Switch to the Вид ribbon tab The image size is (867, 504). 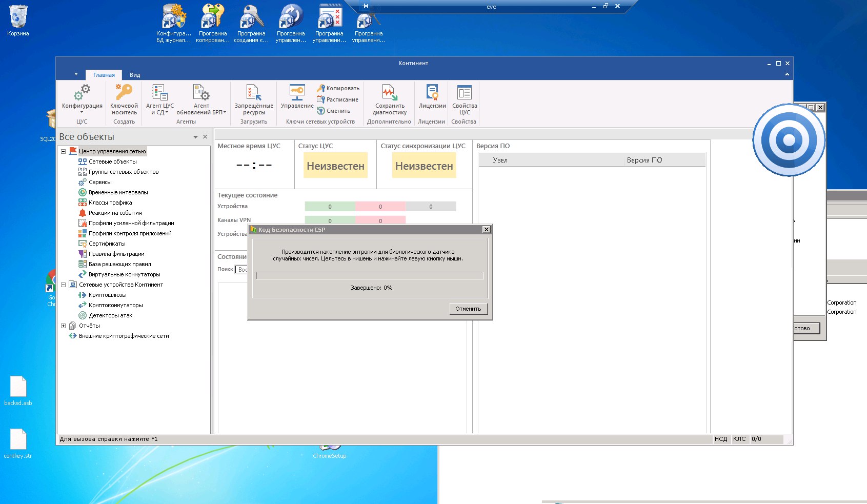[135, 75]
